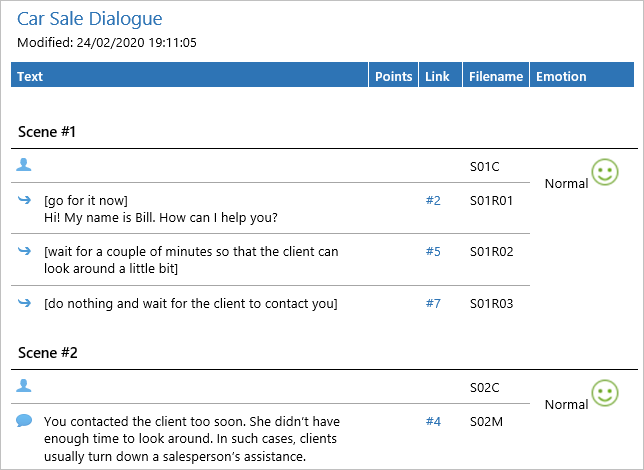
Task: Follow the #5 scene link
Action: (x=432, y=251)
